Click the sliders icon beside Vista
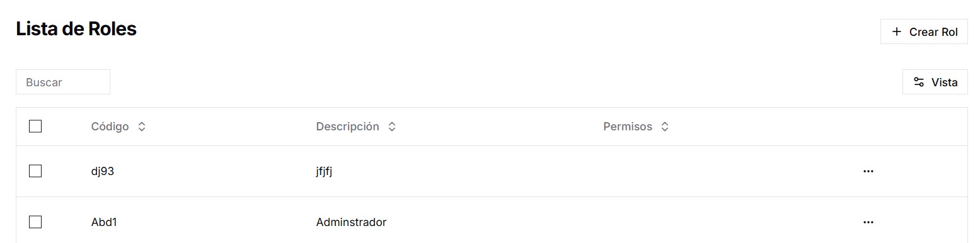Image resolution: width=980 pixels, height=243 pixels. click(919, 82)
